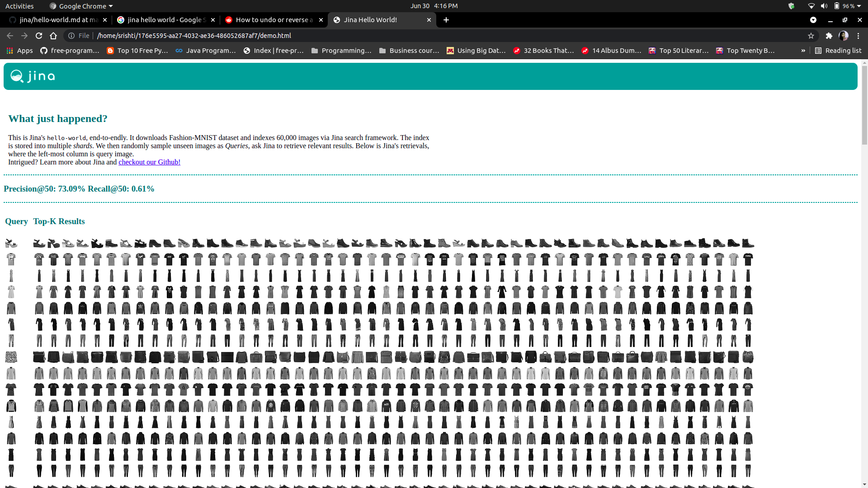Open a new tab with plus icon

coord(446,20)
